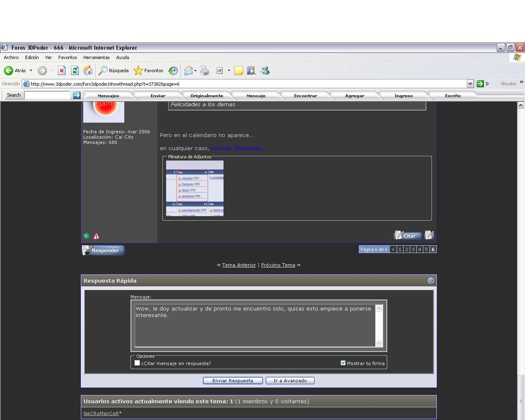Click the green online status icon
The image size is (525, 420).
(86, 236)
